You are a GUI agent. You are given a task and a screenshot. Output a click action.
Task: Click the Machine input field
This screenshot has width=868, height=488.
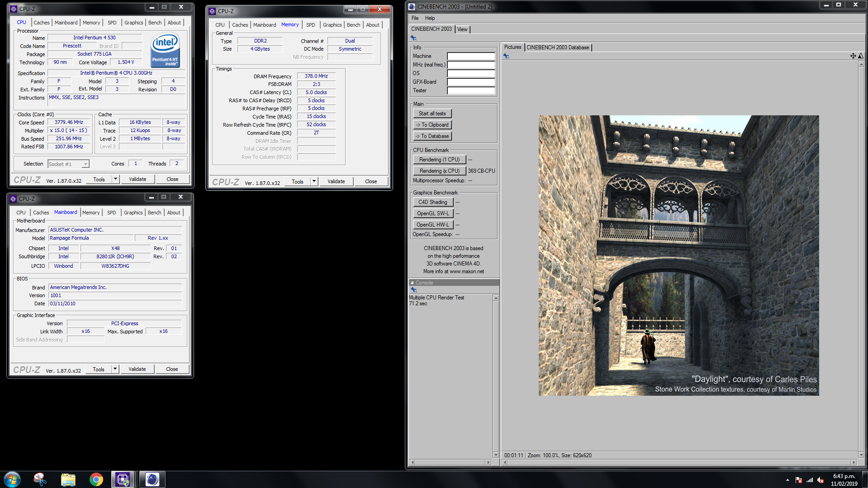pos(471,56)
